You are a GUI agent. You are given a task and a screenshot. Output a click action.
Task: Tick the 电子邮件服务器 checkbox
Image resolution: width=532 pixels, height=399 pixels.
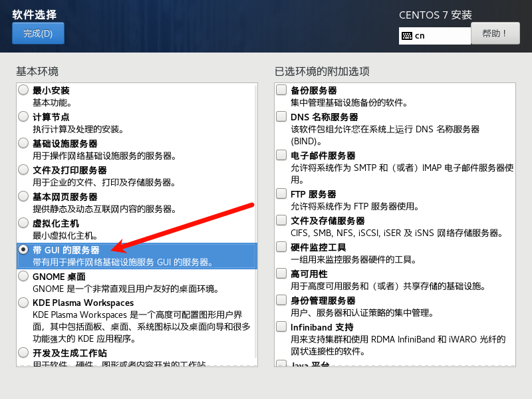coord(281,155)
